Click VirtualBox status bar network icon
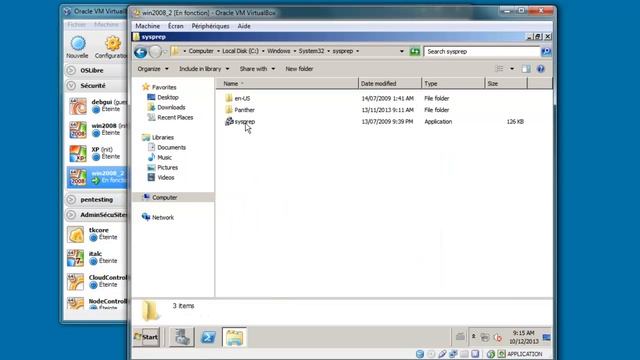This screenshot has height=360, width=640. (453, 354)
